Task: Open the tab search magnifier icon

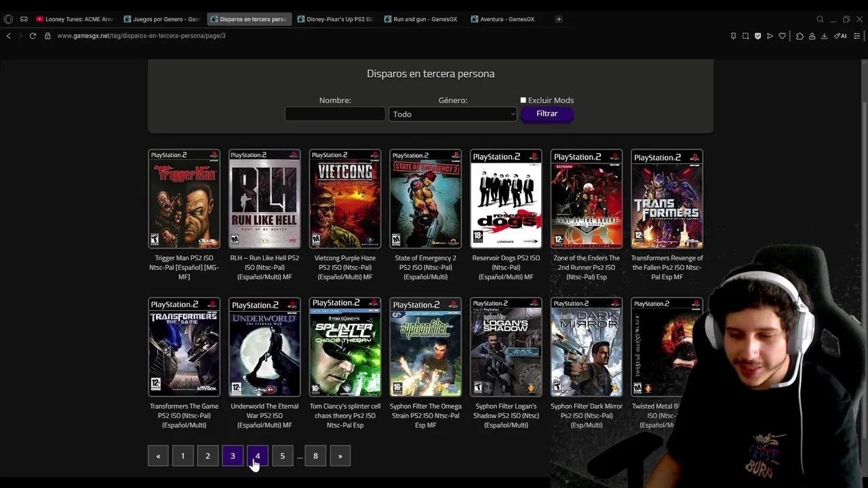Action: pyautogui.click(x=820, y=19)
